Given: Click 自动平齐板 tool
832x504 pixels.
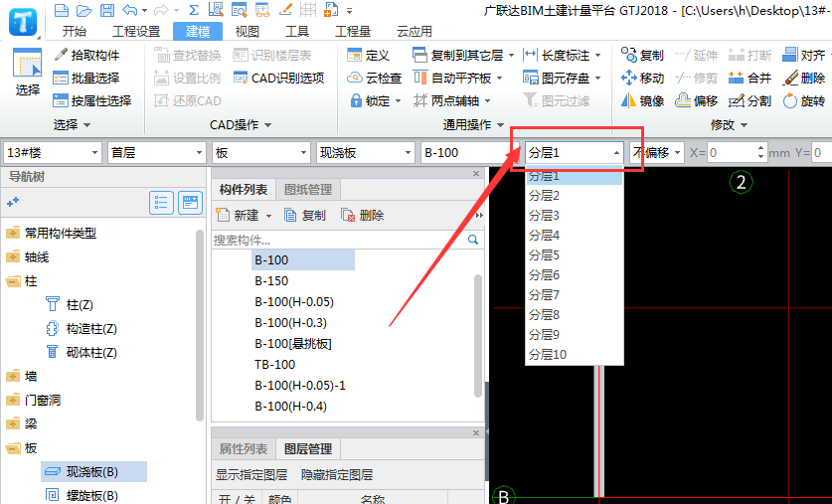Looking at the screenshot, I should coord(458,78).
